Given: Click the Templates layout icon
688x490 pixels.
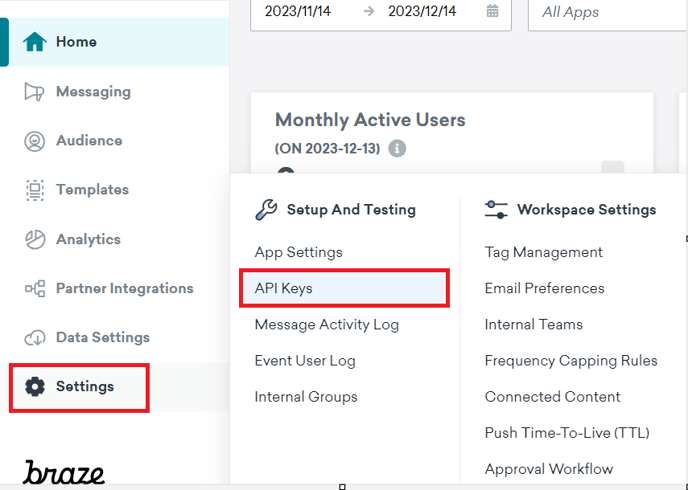Looking at the screenshot, I should tap(35, 190).
